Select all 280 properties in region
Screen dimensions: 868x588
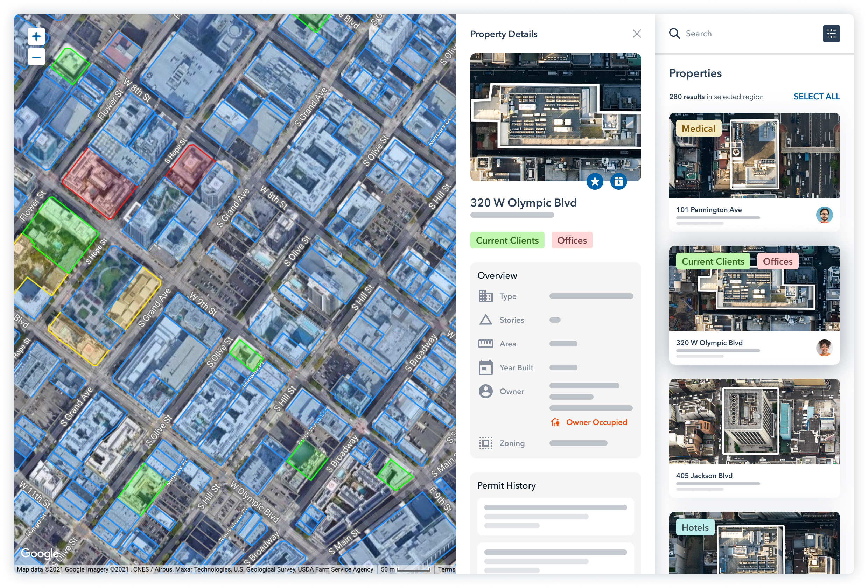pyautogui.click(x=816, y=96)
